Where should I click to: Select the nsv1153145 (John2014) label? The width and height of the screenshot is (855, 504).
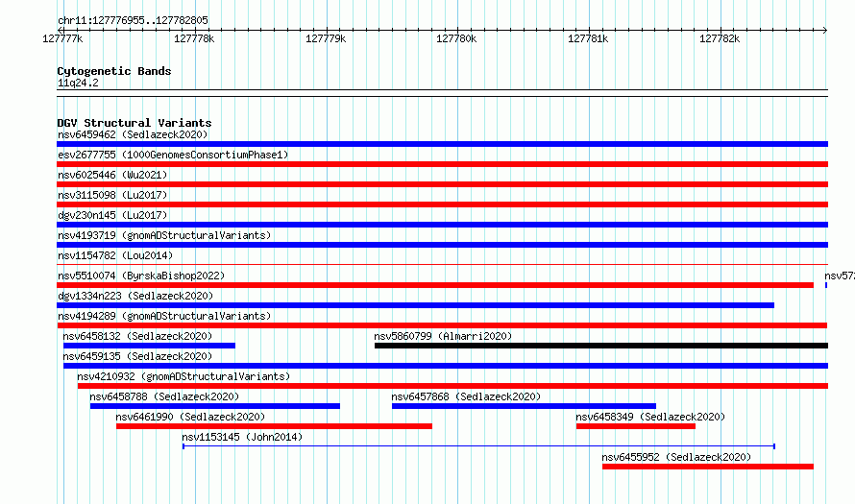[x=242, y=437]
